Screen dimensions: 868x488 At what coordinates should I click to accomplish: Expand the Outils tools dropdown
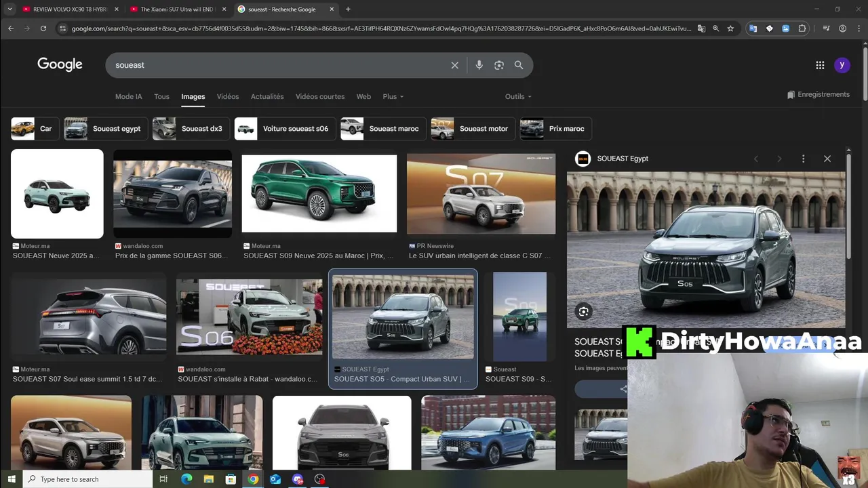pyautogui.click(x=518, y=96)
